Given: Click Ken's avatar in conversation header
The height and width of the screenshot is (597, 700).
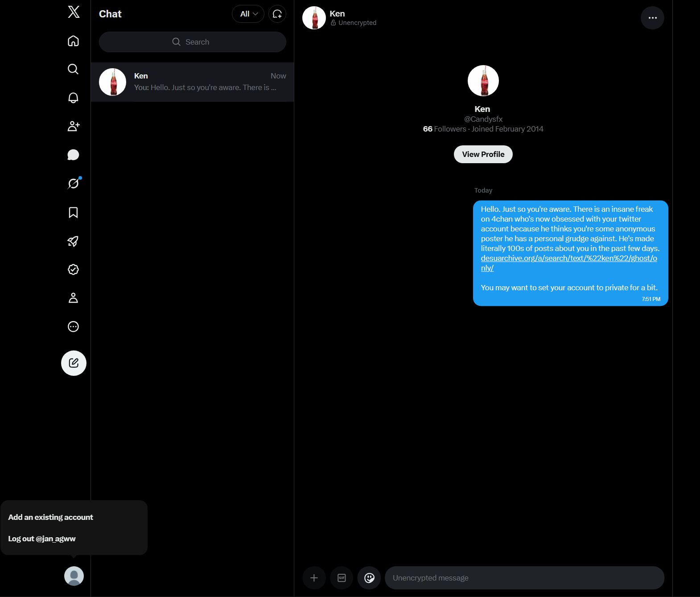Looking at the screenshot, I should 314,18.
